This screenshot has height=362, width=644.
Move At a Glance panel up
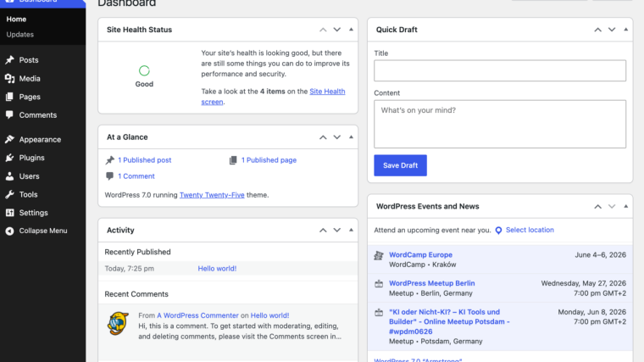coord(323,137)
